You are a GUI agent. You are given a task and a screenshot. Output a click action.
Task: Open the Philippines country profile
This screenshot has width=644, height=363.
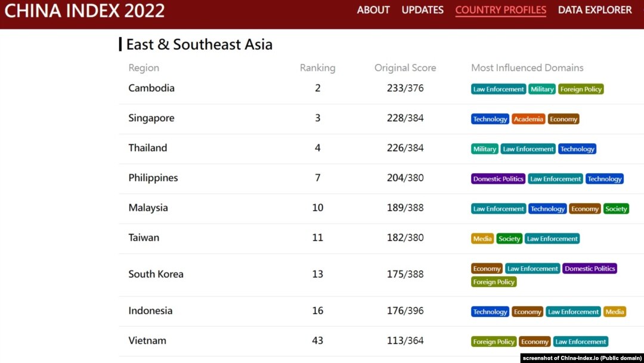click(153, 178)
